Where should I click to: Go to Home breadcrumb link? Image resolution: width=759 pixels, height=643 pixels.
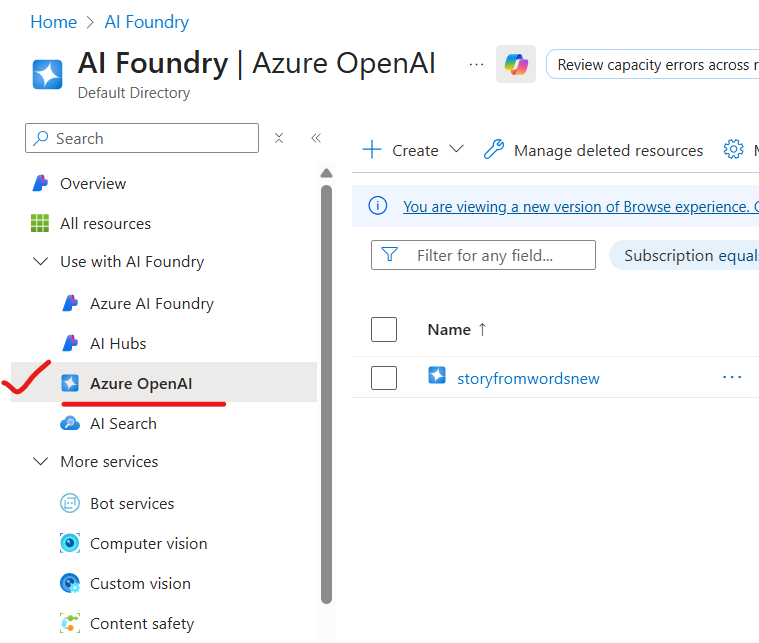(54, 22)
